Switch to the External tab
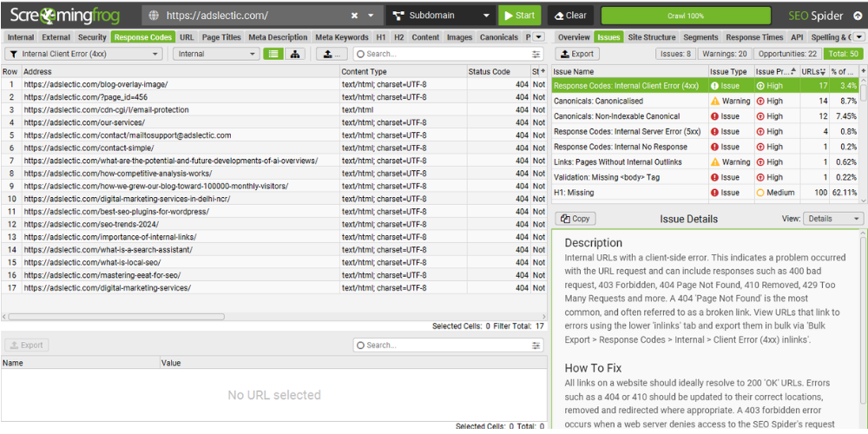Image resolution: width=868 pixels, height=434 pixels. pos(56,37)
